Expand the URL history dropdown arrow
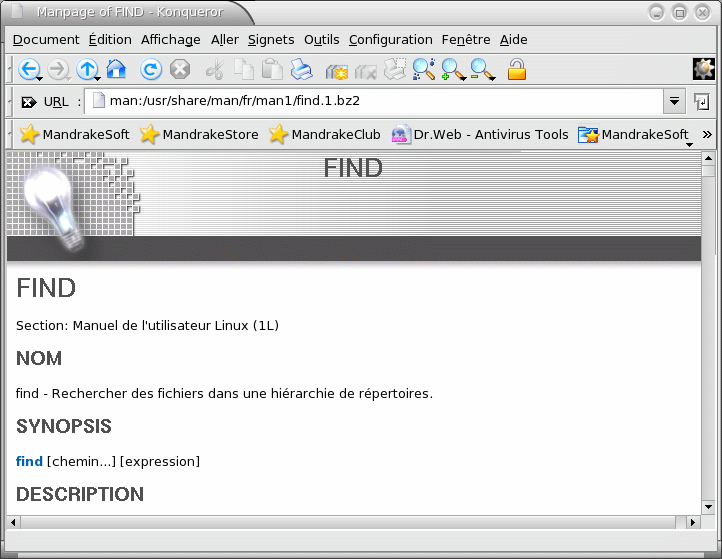This screenshot has height=559, width=722. pyautogui.click(x=674, y=101)
